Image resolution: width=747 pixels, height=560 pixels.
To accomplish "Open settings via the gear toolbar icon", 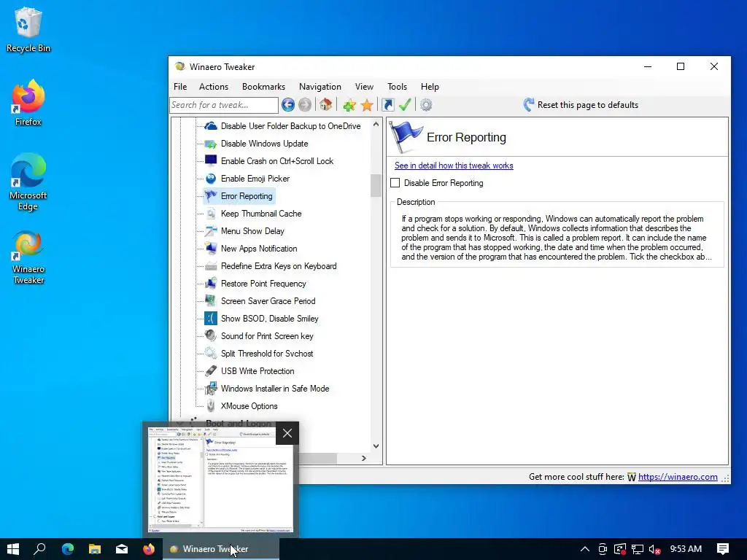I will pyautogui.click(x=426, y=105).
